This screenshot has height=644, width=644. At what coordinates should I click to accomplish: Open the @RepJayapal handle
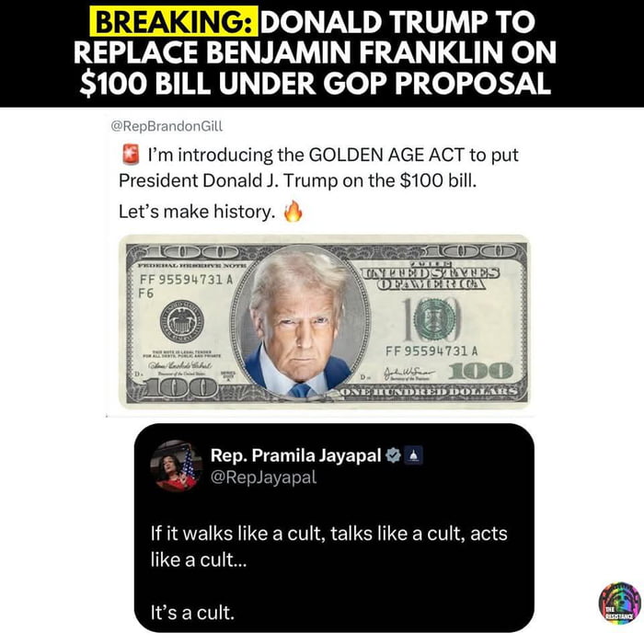(x=263, y=477)
